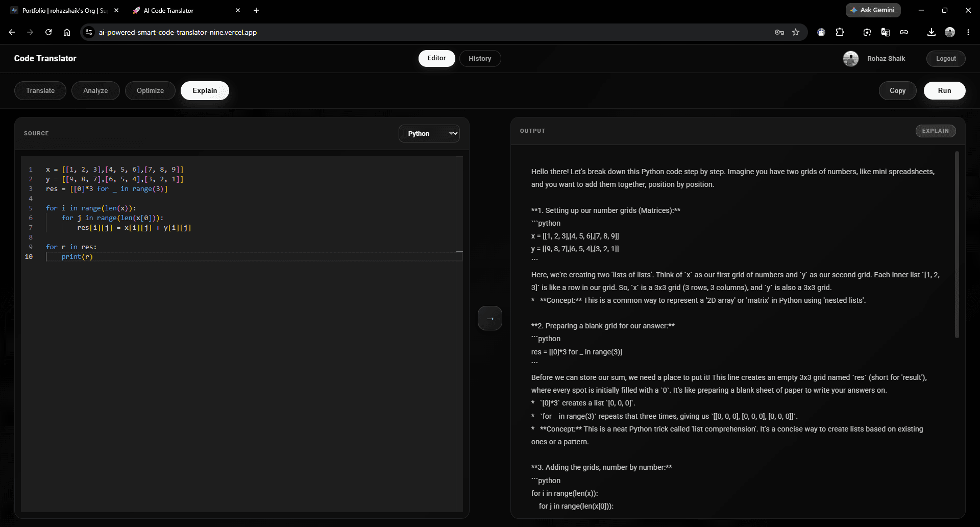Click the address bar URL

point(178,32)
